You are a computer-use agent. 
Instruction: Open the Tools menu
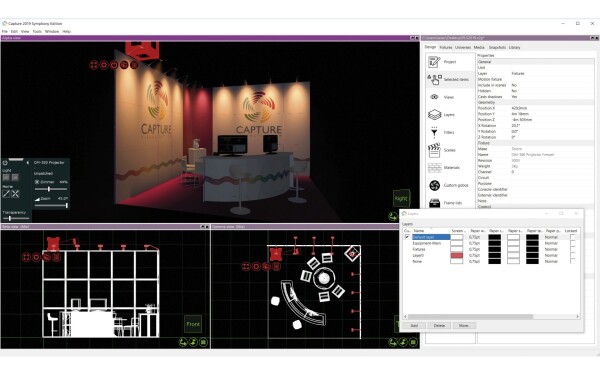[x=37, y=31]
